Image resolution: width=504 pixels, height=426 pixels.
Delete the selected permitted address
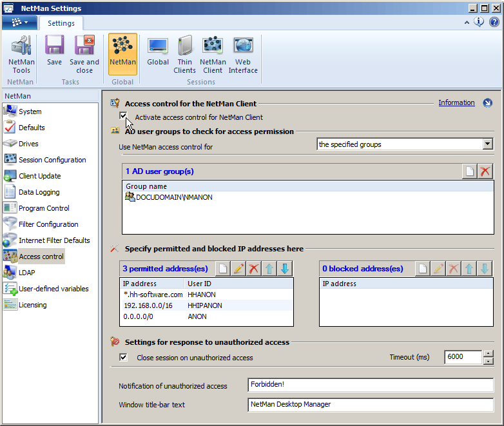pos(253,269)
